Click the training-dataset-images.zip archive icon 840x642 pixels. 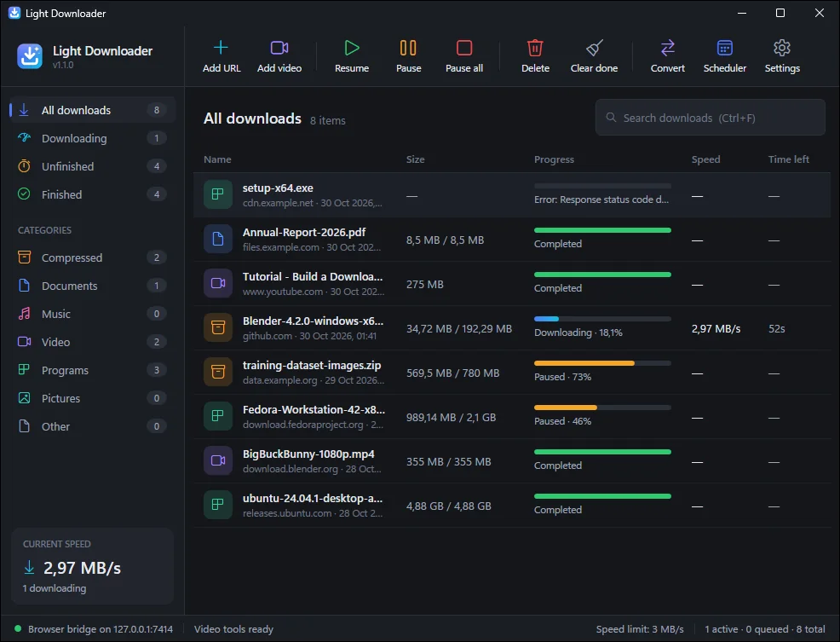tap(217, 371)
